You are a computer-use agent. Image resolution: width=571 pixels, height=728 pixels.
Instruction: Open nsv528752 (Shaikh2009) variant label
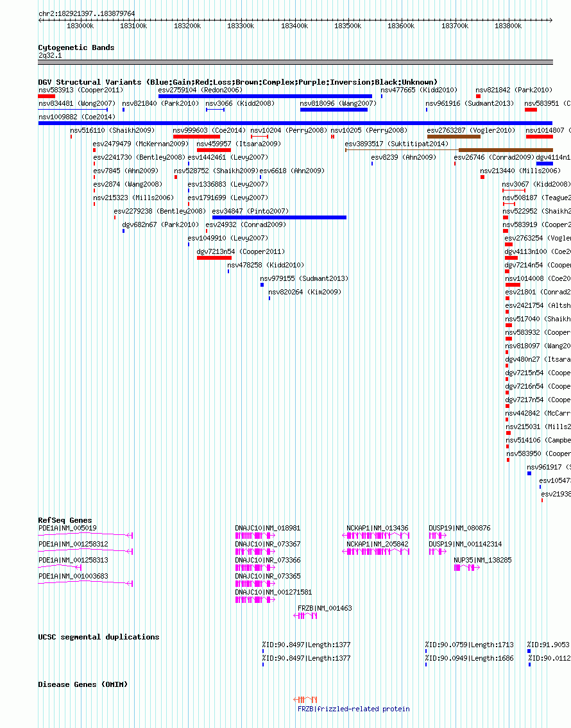(x=216, y=171)
